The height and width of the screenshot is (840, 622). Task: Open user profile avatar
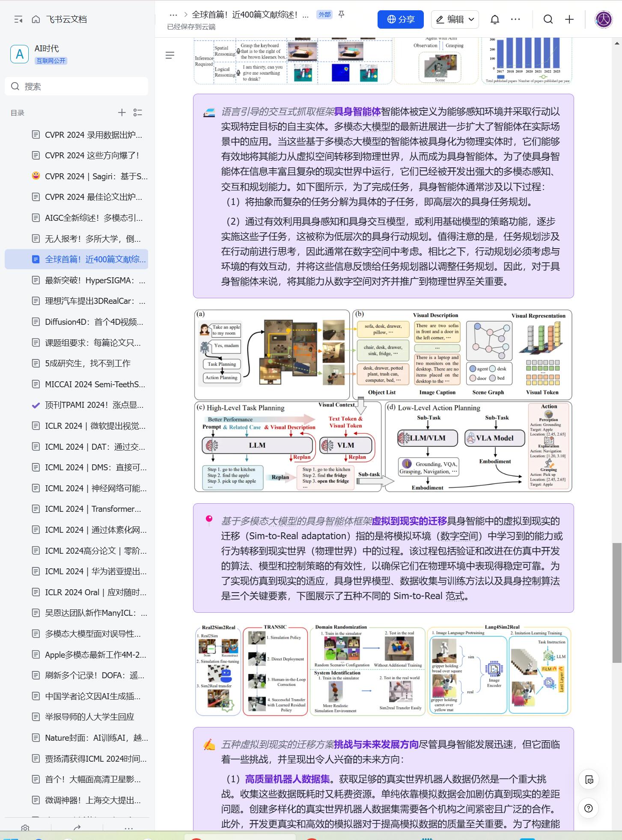click(x=604, y=19)
